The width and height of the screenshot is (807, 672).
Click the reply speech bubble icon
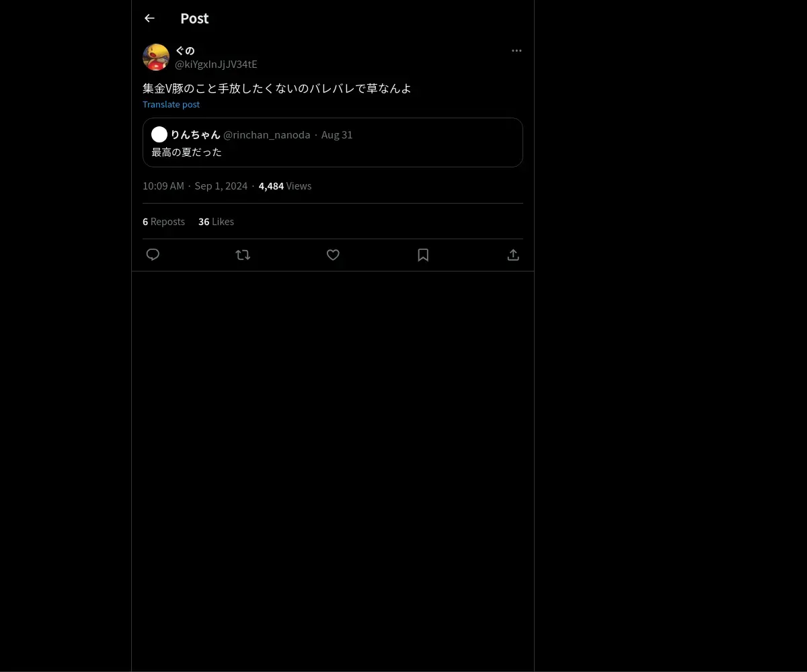point(153,255)
